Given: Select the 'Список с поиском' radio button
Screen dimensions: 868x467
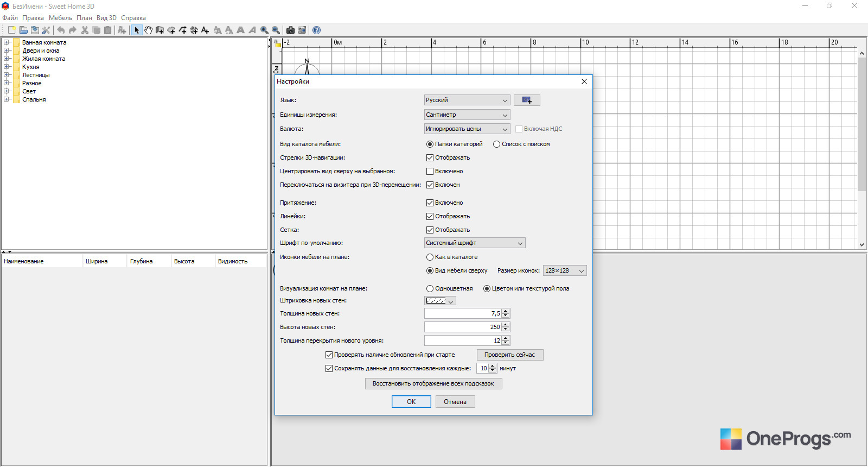Looking at the screenshot, I should click(x=496, y=144).
